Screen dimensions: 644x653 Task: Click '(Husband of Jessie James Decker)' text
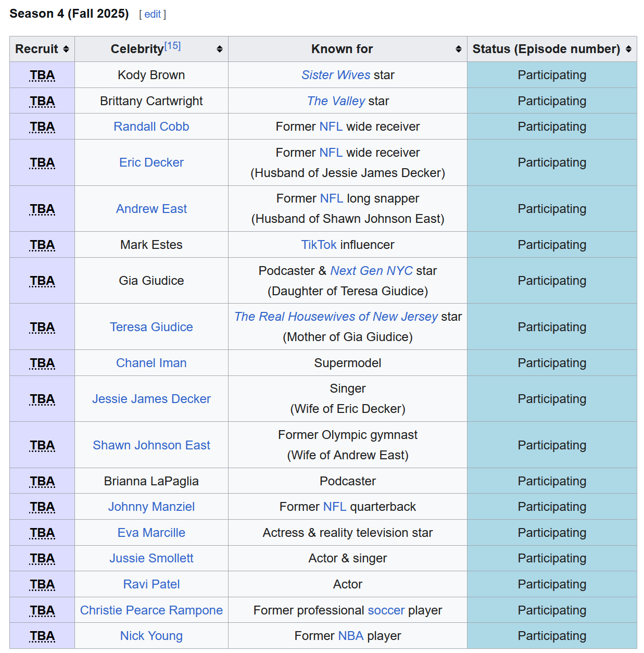[x=348, y=173]
